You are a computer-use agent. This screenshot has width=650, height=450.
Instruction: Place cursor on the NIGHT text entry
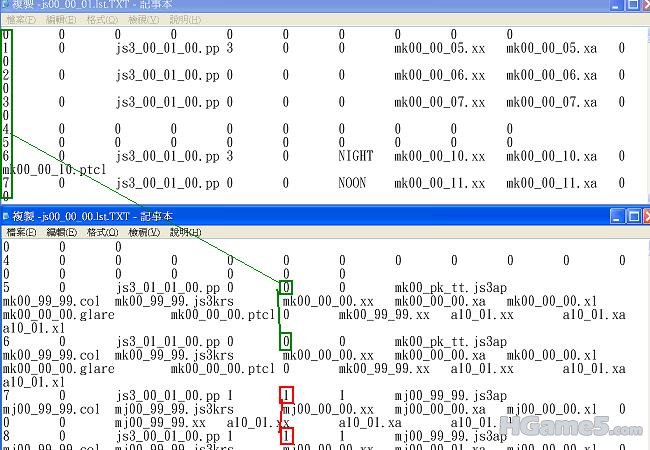355,156
